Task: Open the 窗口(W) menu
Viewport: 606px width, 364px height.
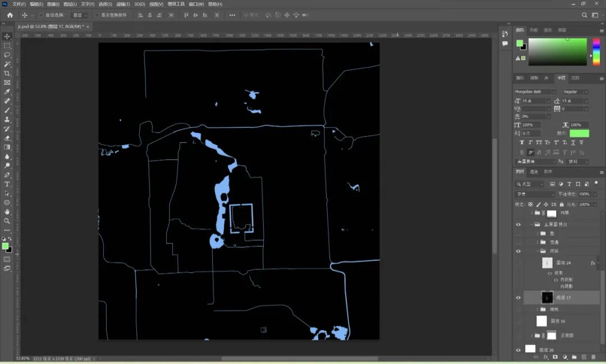Action: (x=196, y=4)
